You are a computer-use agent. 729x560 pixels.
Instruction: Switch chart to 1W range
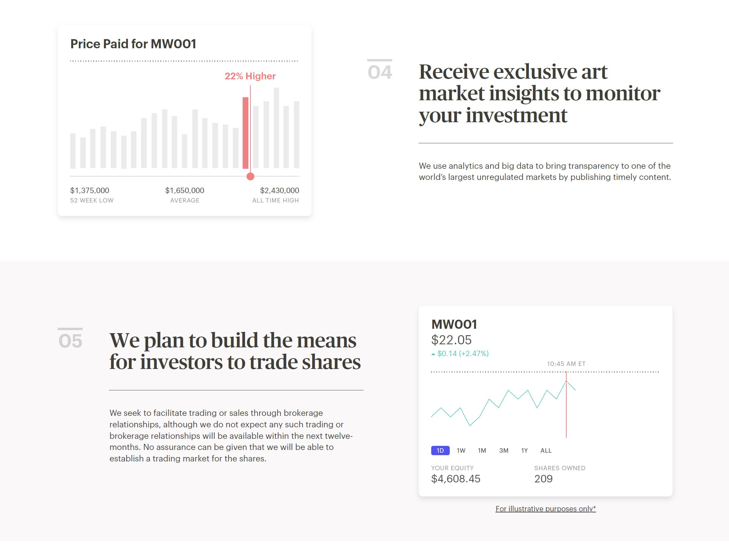[x=461, y=451]
